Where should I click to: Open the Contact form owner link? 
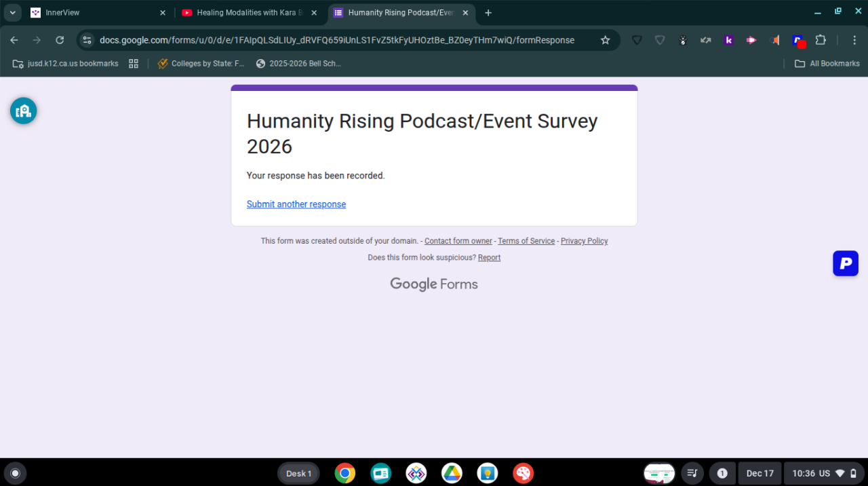(x=458, y=241)
